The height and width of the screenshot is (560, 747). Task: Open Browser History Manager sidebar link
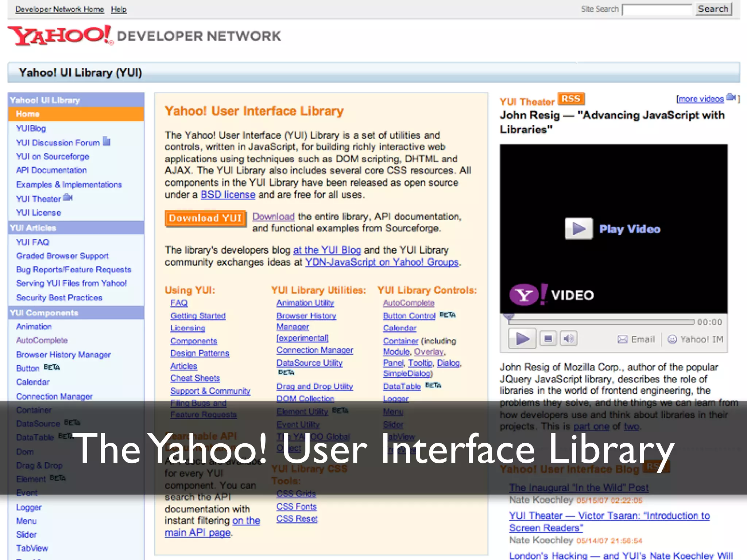(63, 354)
